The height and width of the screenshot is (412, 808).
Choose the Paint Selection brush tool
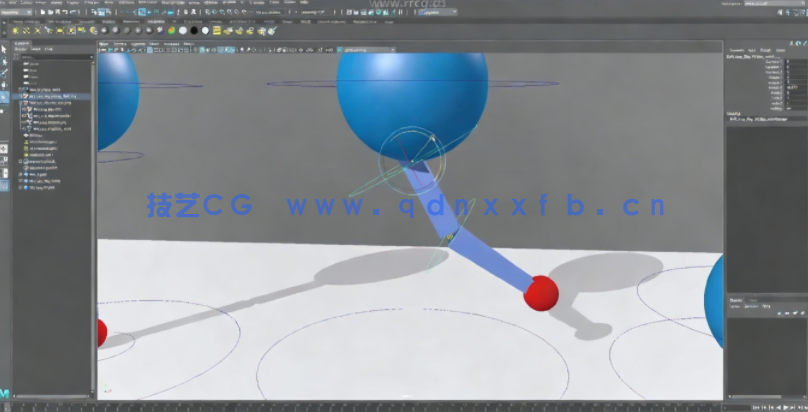[x=4, y=73]
